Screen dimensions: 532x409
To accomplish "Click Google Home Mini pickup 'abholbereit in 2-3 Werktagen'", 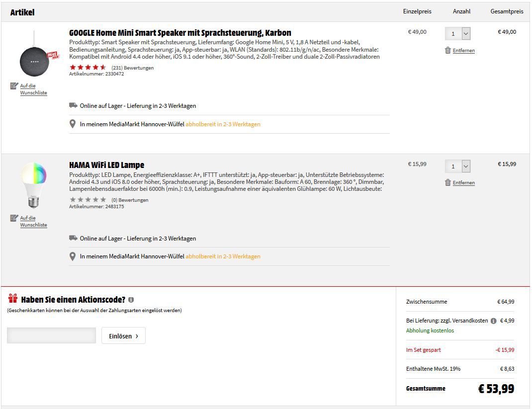I will click(x=223, y=124).
